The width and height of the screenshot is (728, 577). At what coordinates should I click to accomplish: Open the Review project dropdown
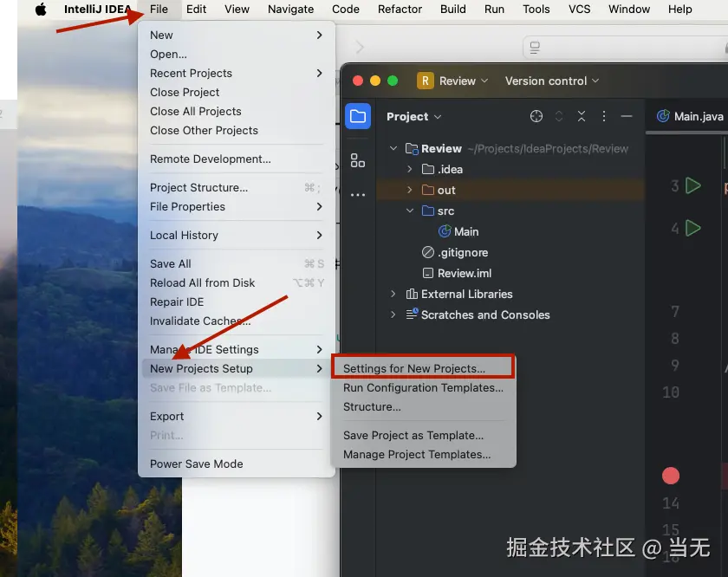tap(464, 81)
